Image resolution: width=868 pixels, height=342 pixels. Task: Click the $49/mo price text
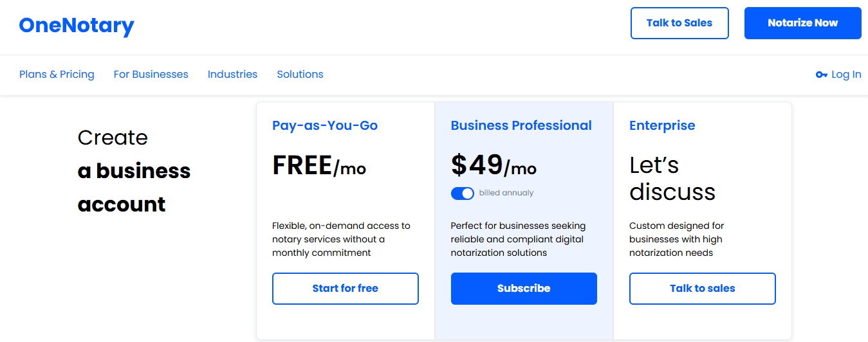(x=494, y=166)
